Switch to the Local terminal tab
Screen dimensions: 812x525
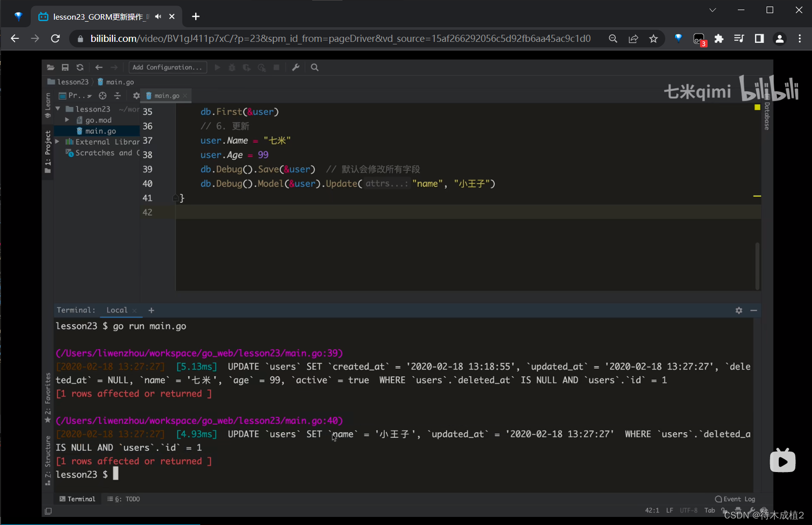coord(117,310)
